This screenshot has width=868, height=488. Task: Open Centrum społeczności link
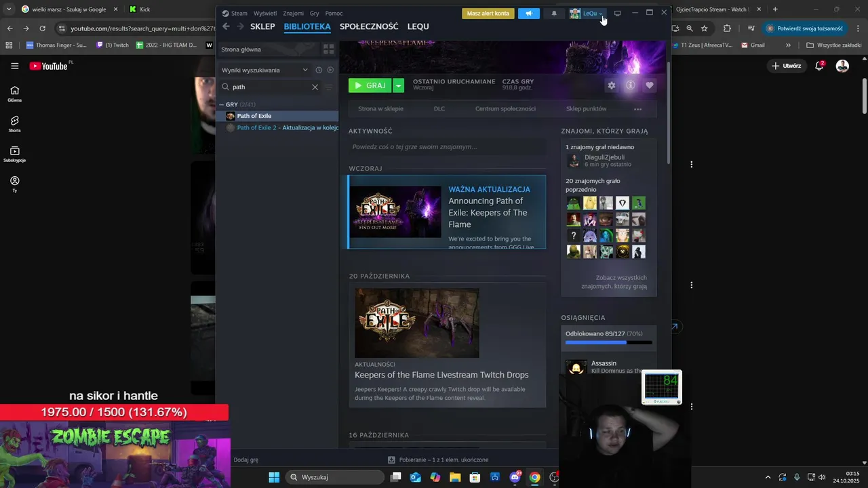point(505,108)
